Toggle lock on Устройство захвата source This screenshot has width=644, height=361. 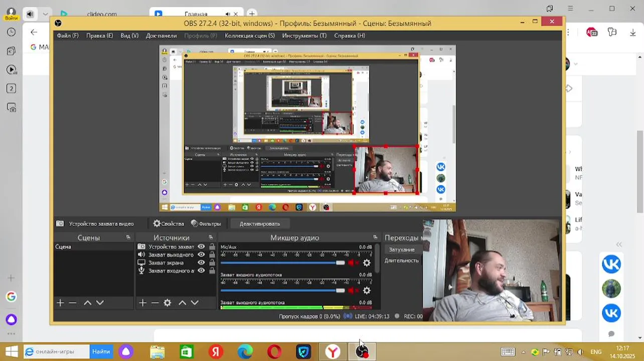click(x=212, y=247)
